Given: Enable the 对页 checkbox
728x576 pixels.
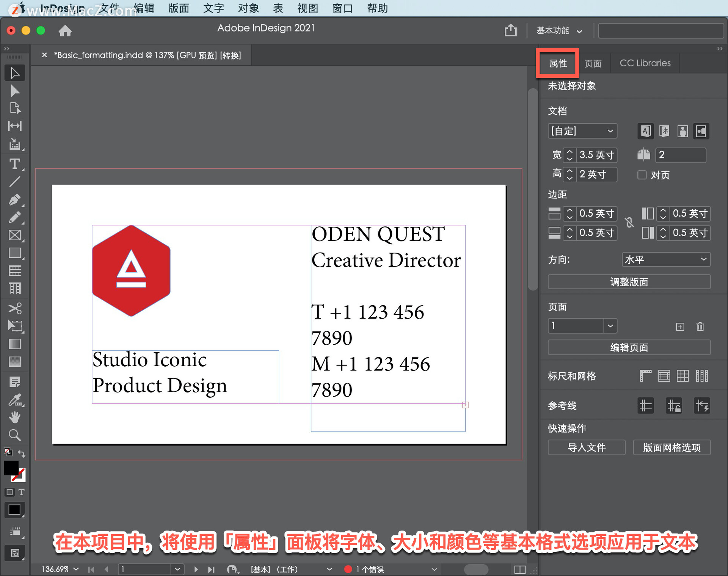Looking at the screenshot, I should (642, 175).
